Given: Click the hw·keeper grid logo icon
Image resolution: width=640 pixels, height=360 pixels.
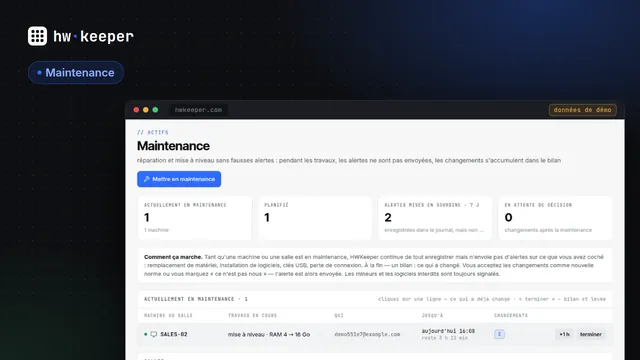Looking at the screenshot, I should click(x=37, y=36).
